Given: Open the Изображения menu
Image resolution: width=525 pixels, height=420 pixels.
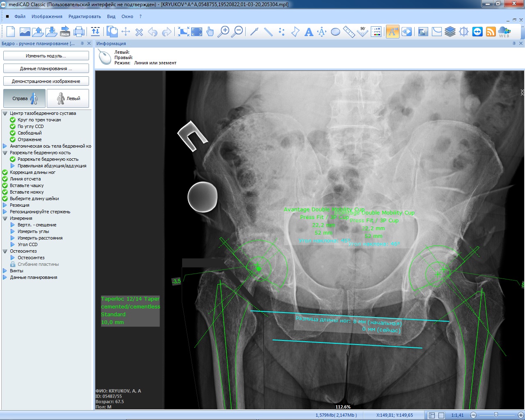Looking at the screenshot, I should pyautogui.click(x=47, y=16).
